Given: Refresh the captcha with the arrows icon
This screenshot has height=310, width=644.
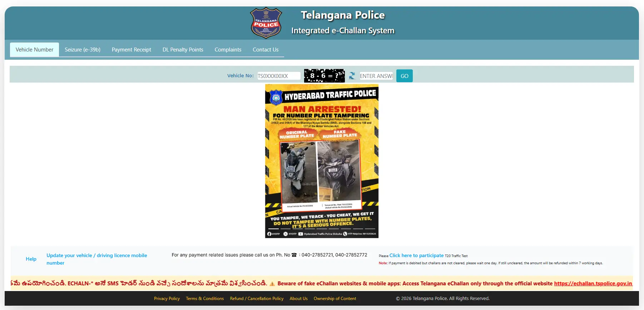Looking at the screenshot, I should tap(352, 76).
